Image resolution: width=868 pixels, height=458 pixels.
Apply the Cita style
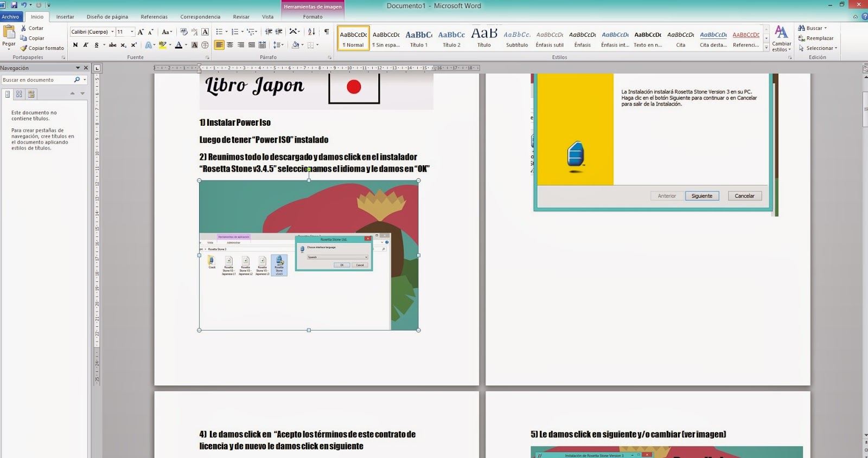pos(680,38)
